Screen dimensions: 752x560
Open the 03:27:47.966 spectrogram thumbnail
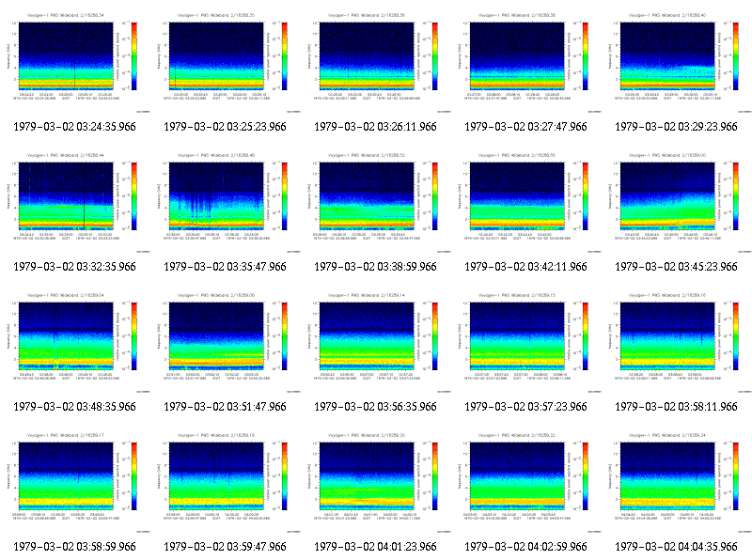coord(526,61)
